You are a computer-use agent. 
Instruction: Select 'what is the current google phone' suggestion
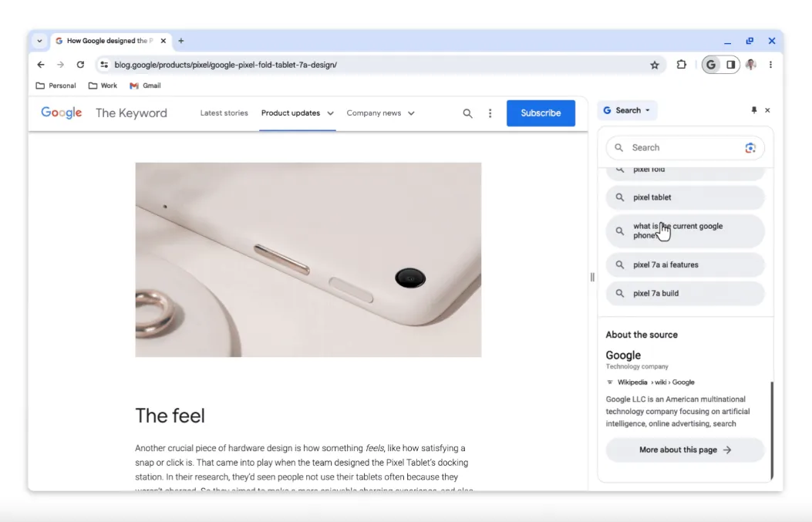[x=685, y=231]
